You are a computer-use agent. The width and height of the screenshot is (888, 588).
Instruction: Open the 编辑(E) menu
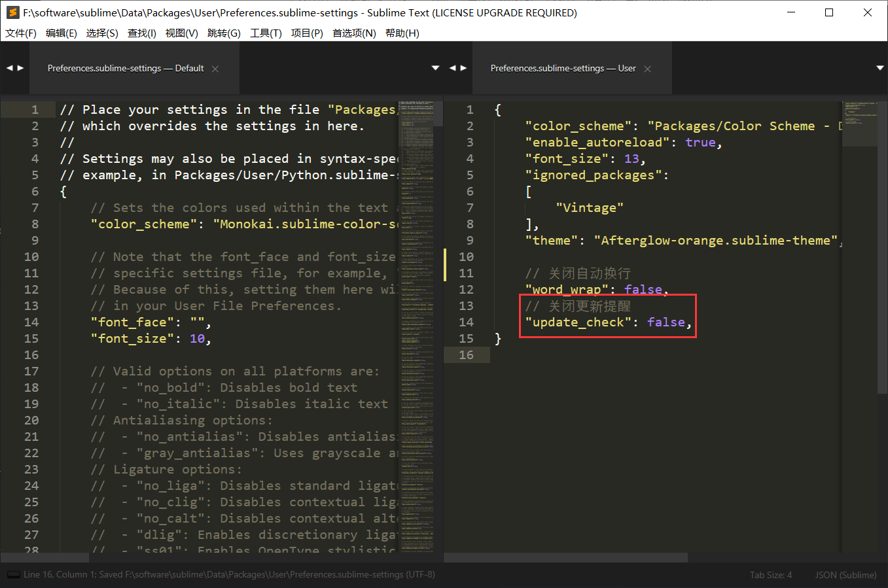(62, 33)
